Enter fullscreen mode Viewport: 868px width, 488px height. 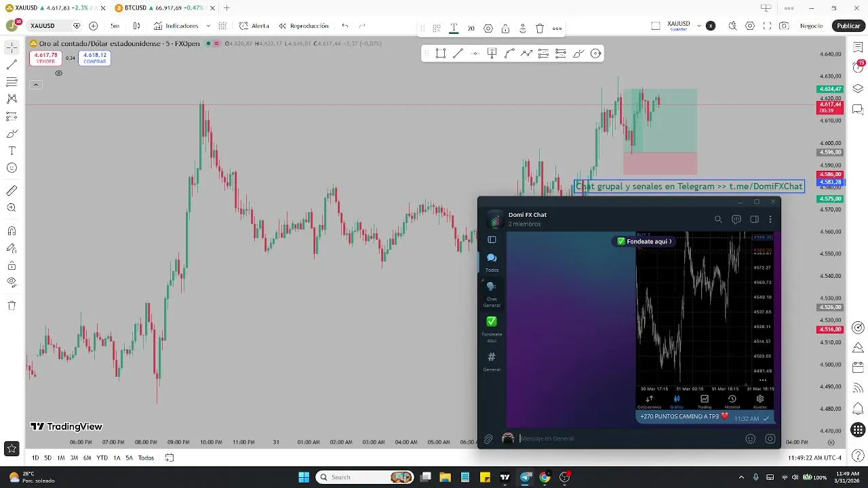[767, 26]
